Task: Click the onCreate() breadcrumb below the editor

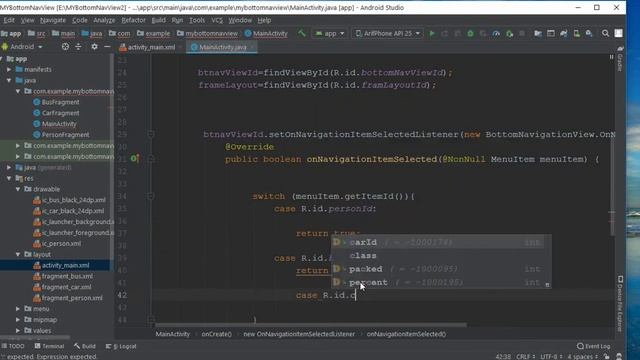Action: point(216,334)
